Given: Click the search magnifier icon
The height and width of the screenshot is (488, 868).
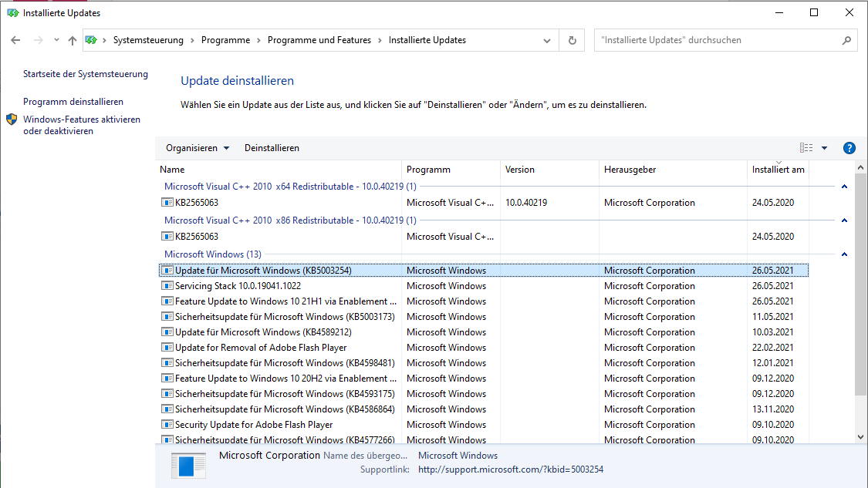Looking at the screenshot, I should pos(846,40).
